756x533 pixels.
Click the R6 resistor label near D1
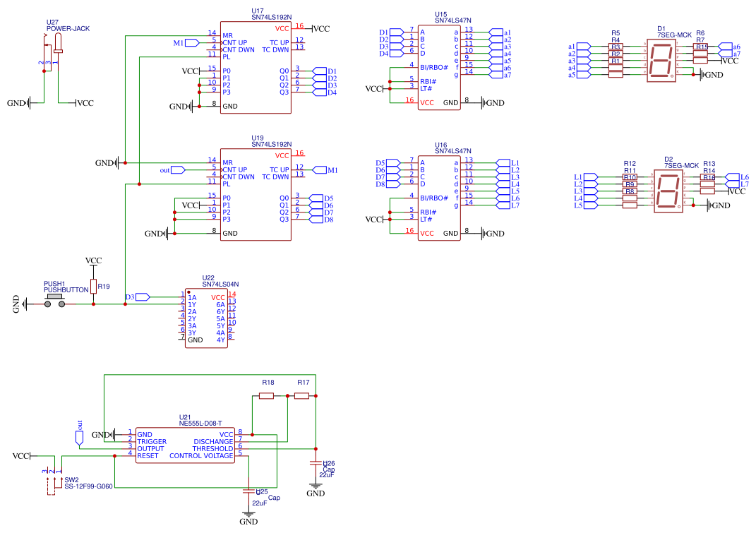700,33
